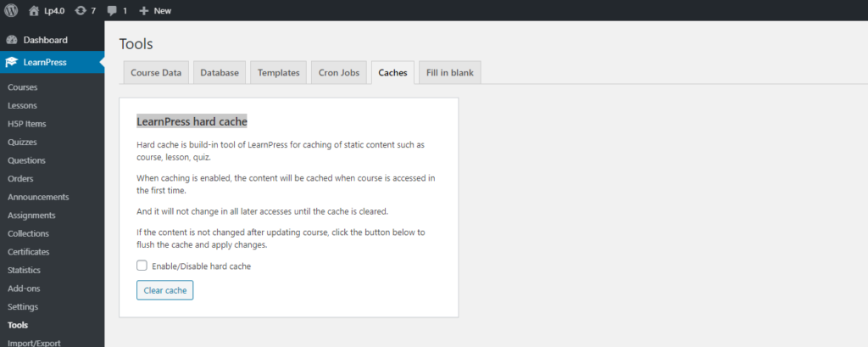The height and width of the screenshot is (347, 868).
Task: Open the Import/Export menu item
Action: (x=30, y=343)
